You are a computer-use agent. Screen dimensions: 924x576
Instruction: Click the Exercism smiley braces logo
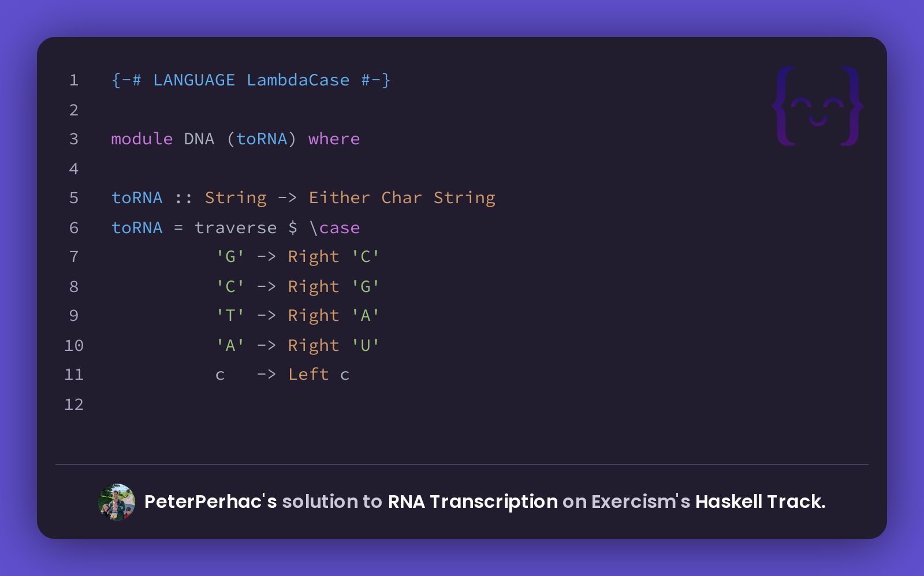point(818,106)
